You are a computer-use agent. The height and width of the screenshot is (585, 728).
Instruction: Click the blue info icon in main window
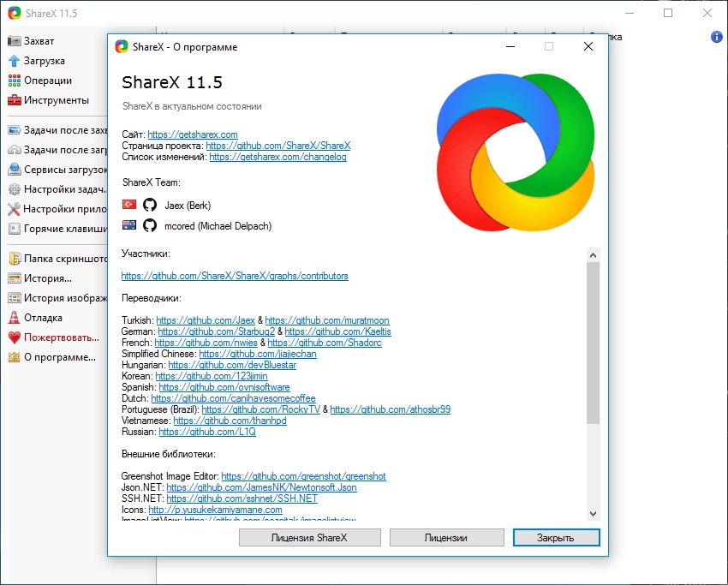click(x=716, y=37)
